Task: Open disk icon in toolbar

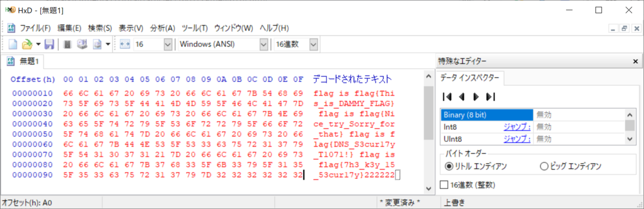Action: coord(82,44)
